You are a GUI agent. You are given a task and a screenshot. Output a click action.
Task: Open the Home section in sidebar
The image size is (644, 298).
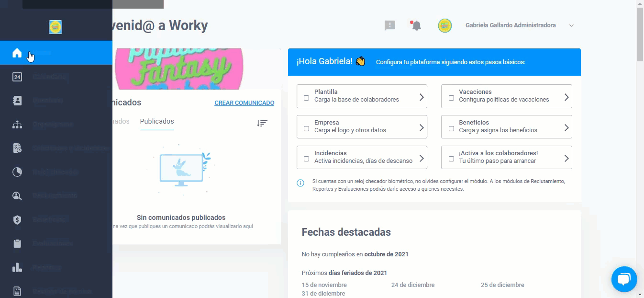[56, 53]
